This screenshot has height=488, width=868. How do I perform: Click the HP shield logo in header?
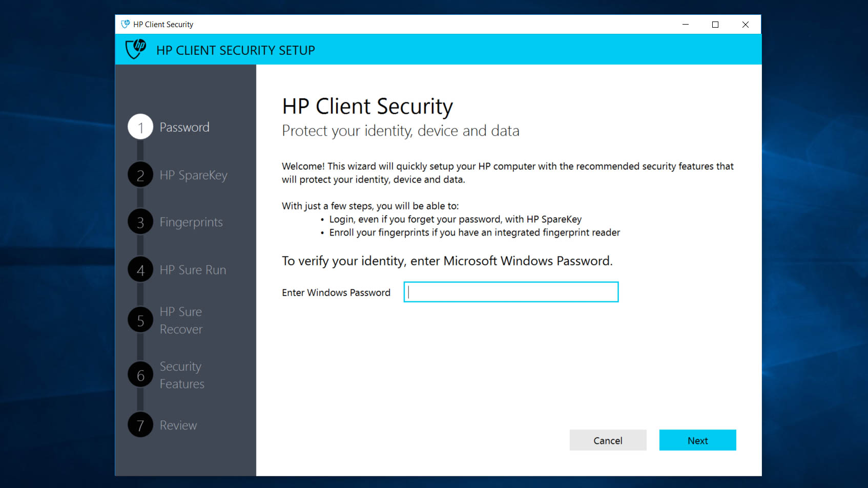136,50
